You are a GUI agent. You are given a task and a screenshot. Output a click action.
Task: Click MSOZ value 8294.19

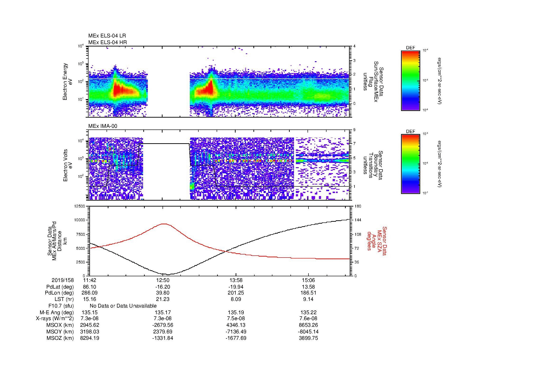point(90,338)
